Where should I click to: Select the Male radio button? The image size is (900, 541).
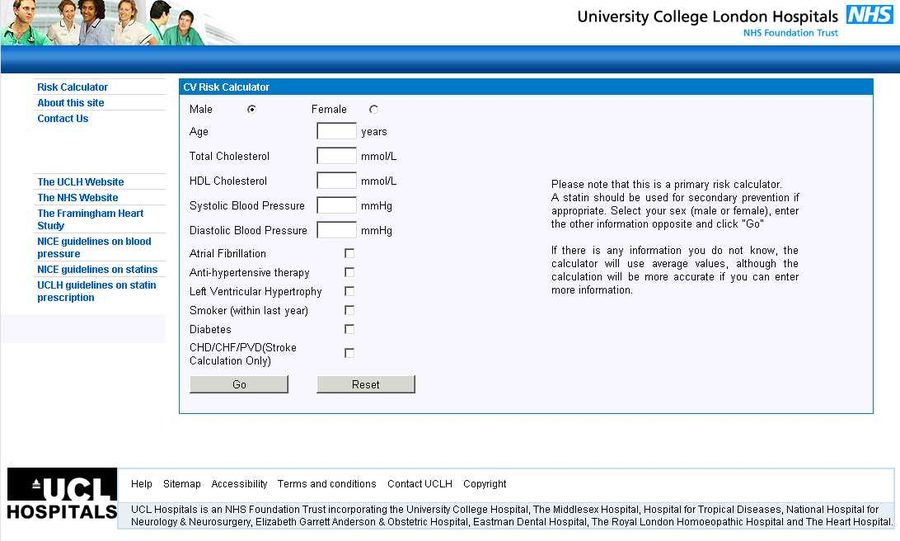251,109
